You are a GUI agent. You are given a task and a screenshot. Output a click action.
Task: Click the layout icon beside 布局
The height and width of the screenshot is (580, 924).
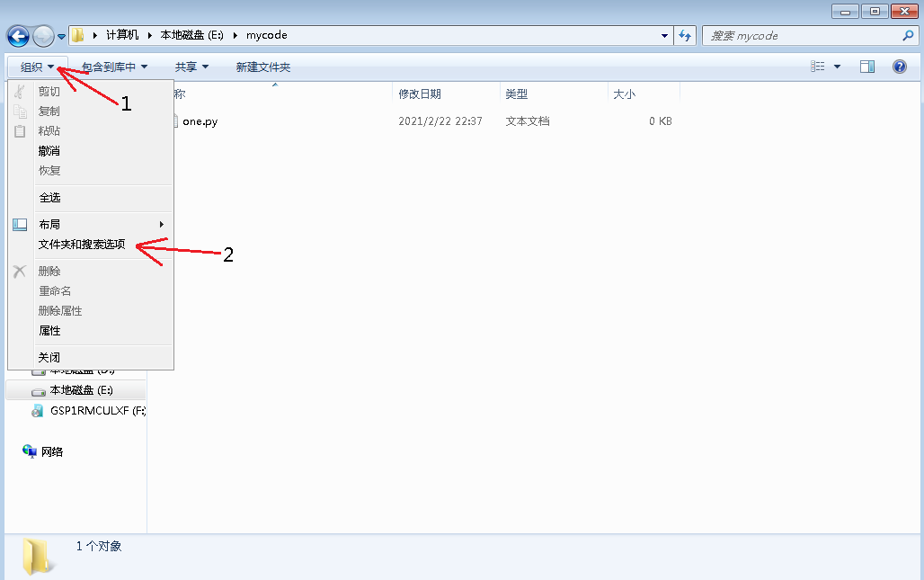pyautogui.click(x=20, y=225)
